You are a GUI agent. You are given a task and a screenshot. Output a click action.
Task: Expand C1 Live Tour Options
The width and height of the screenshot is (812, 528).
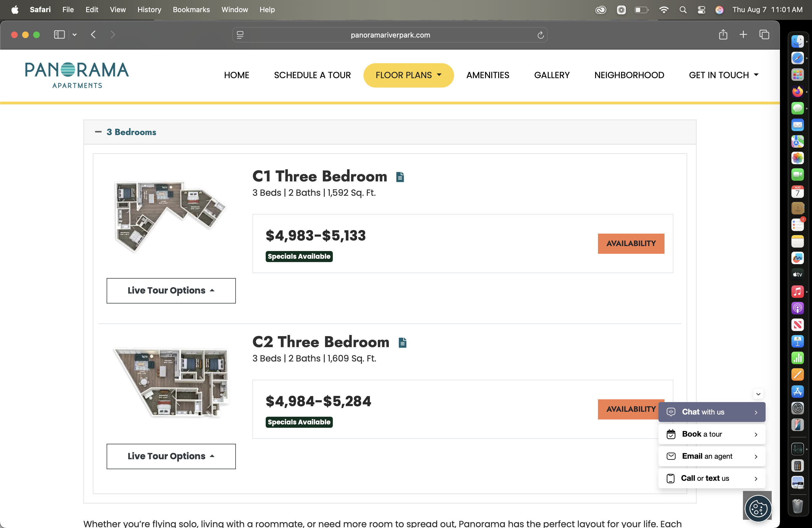point(171,291)
